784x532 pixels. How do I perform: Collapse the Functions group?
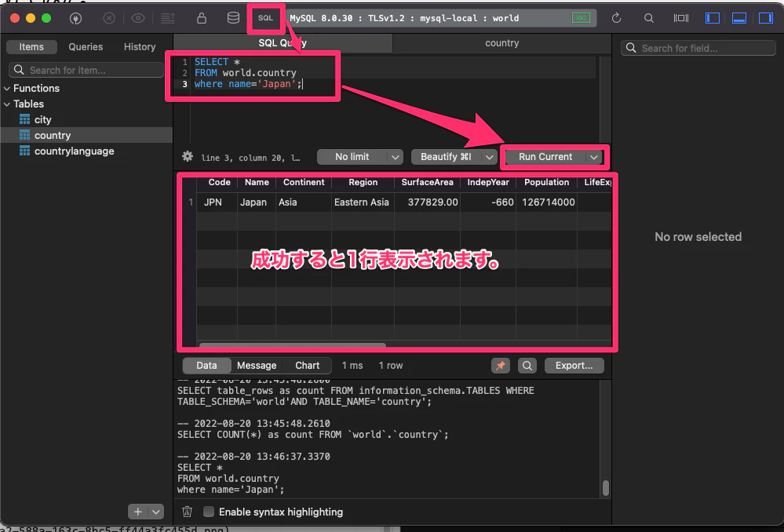(x=7, y=89)
